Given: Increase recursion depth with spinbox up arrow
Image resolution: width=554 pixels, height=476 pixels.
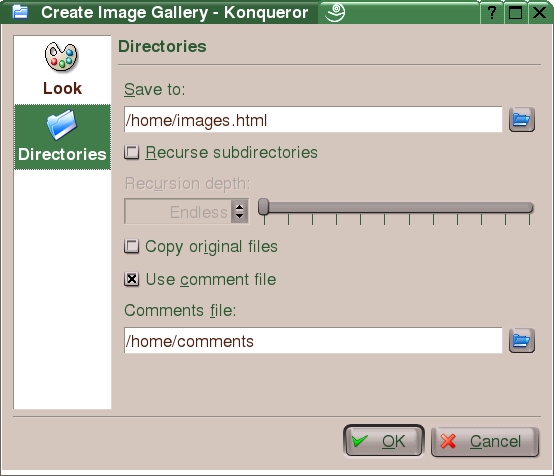Looking at the screenshot, I should pos(240,207).
